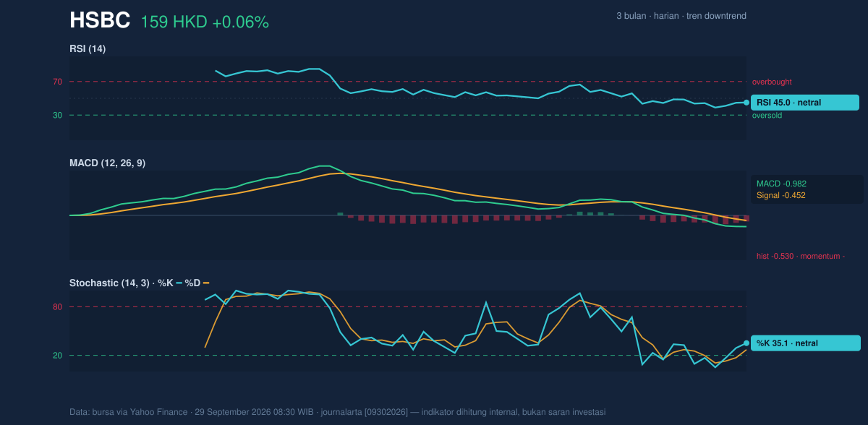The height and width of the screenshot is (425, 868).
Task: Click the MACD -0.982 legend value
Action: (781, 184)
